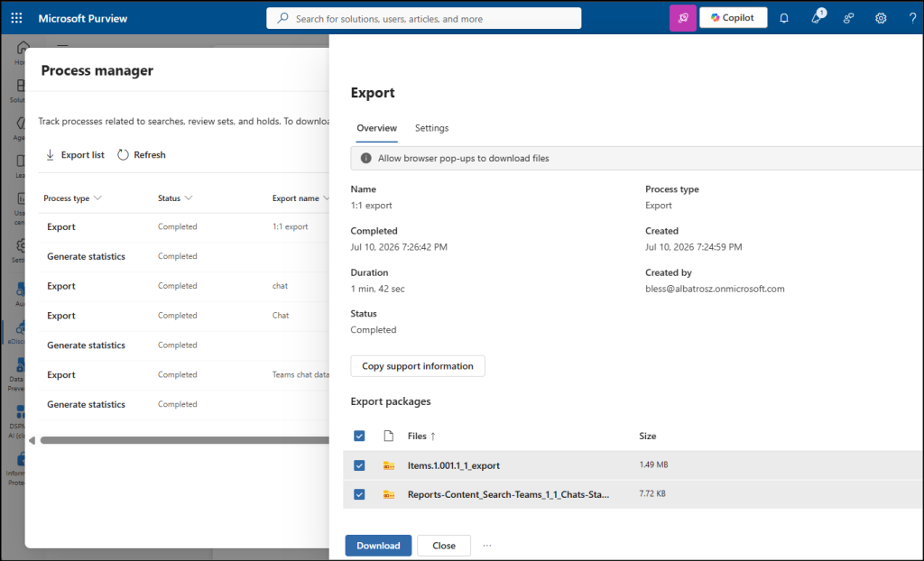Open the help question mark icon
Viewport: 924px width, 561px height.
913,18
